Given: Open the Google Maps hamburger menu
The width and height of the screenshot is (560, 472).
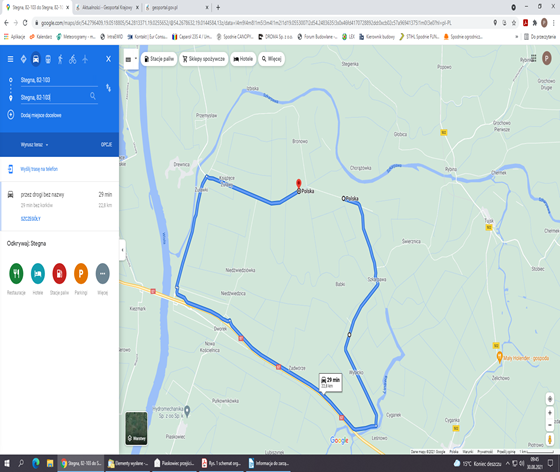Looking at the screenshot, I should click(x=10, y=59).
